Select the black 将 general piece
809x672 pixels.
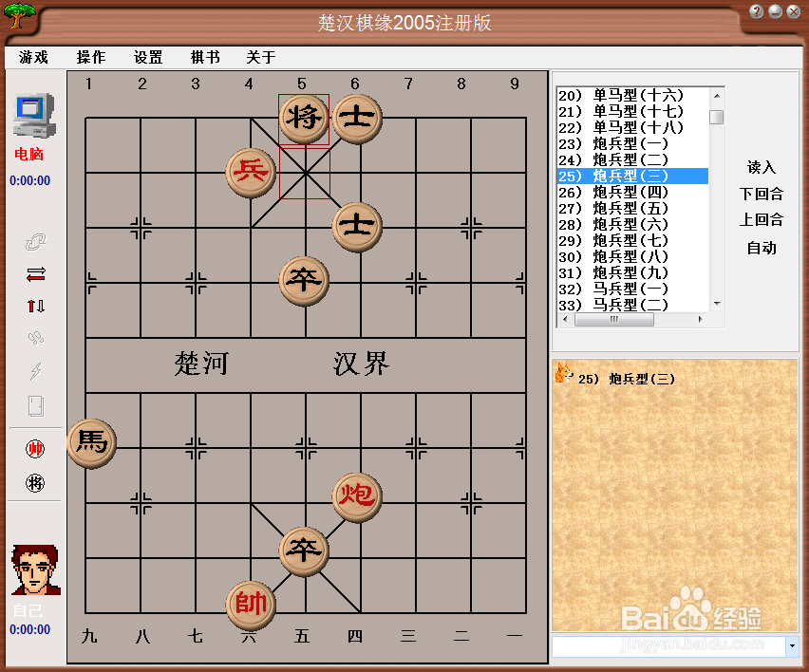click(x=304, y=119)
